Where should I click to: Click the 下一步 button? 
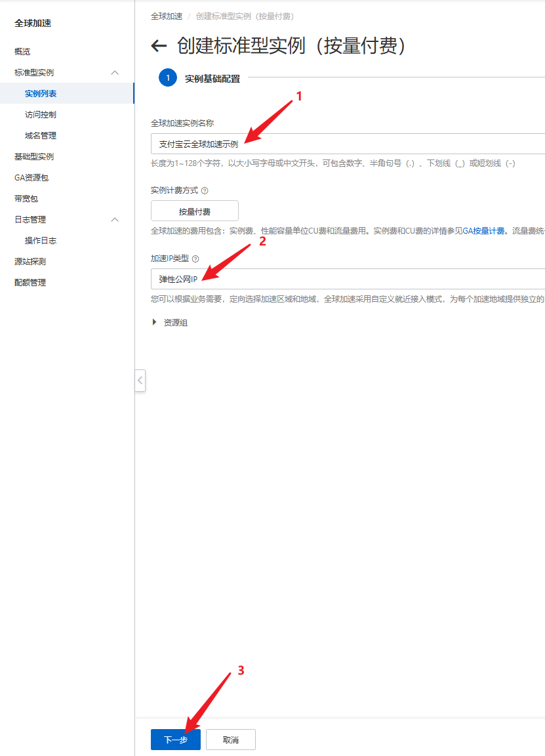[x=176, y=740]
